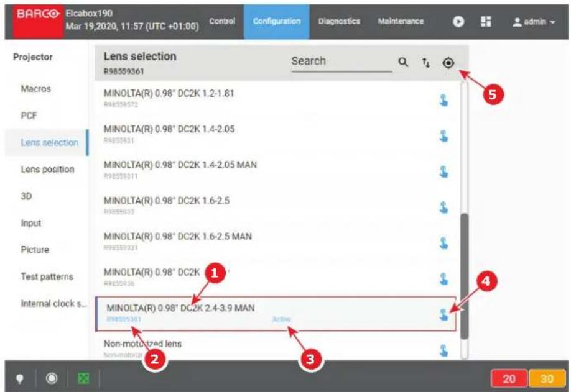
Task: Activate icon for lens R9855936 row
Action: 443,279
